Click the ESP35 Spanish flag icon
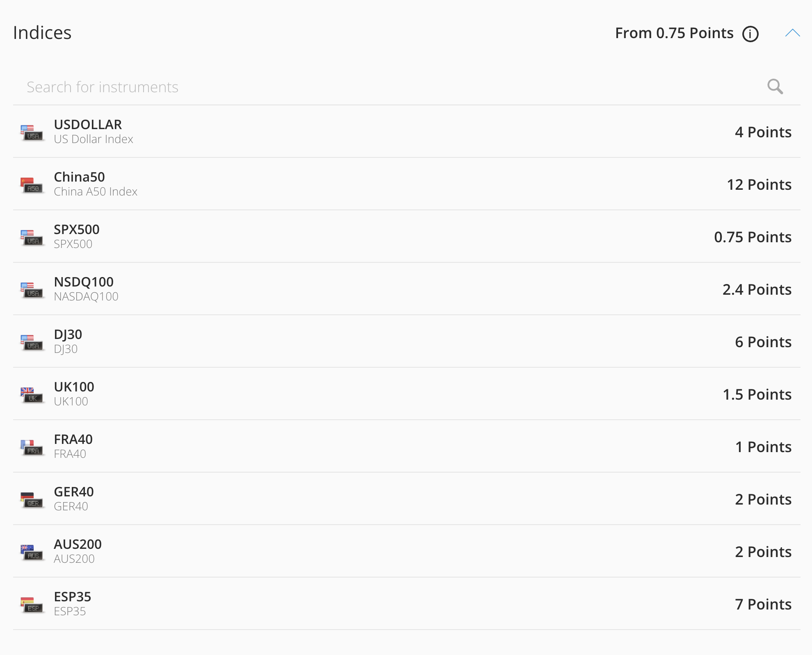Screen dimensions: 812x655 tap(32, 605)
